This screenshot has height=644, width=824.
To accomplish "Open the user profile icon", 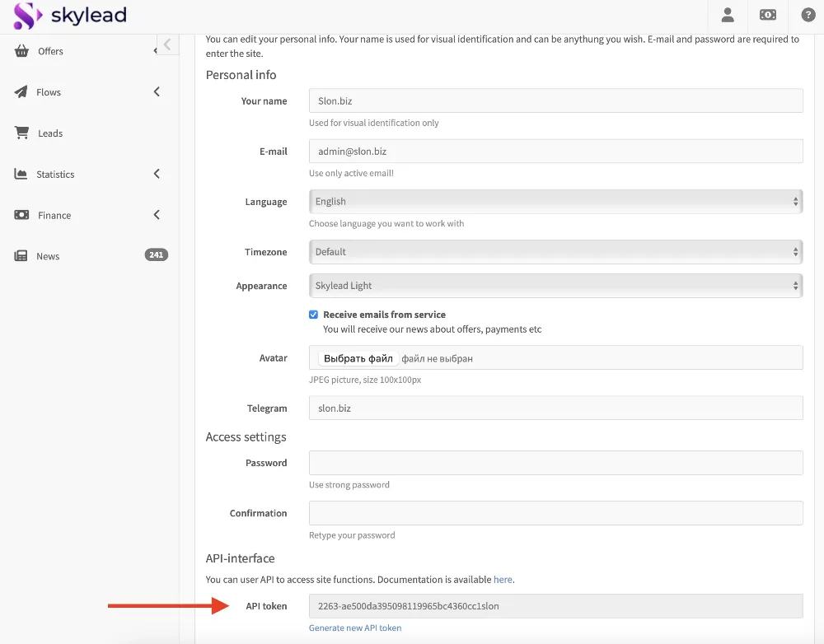I will [x=728, y=15].
